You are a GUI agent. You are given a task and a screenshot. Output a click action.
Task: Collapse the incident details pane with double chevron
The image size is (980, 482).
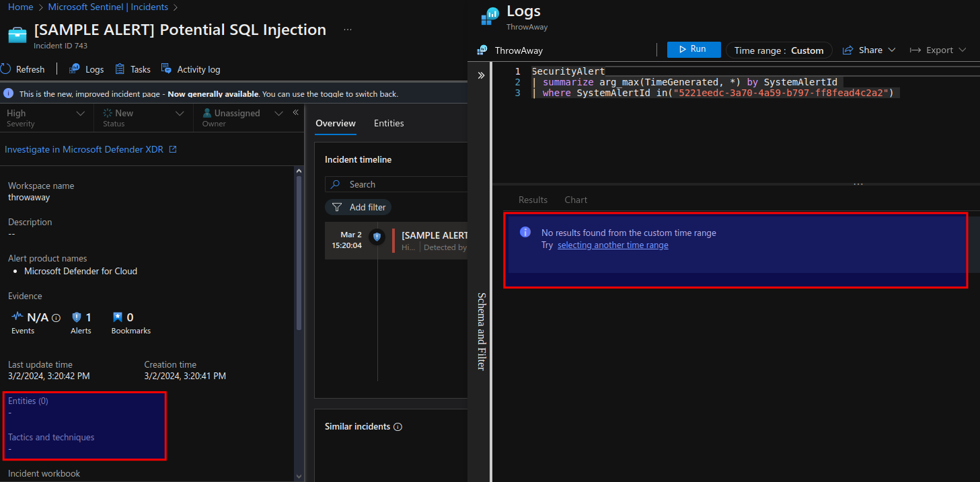coord(295,113)
